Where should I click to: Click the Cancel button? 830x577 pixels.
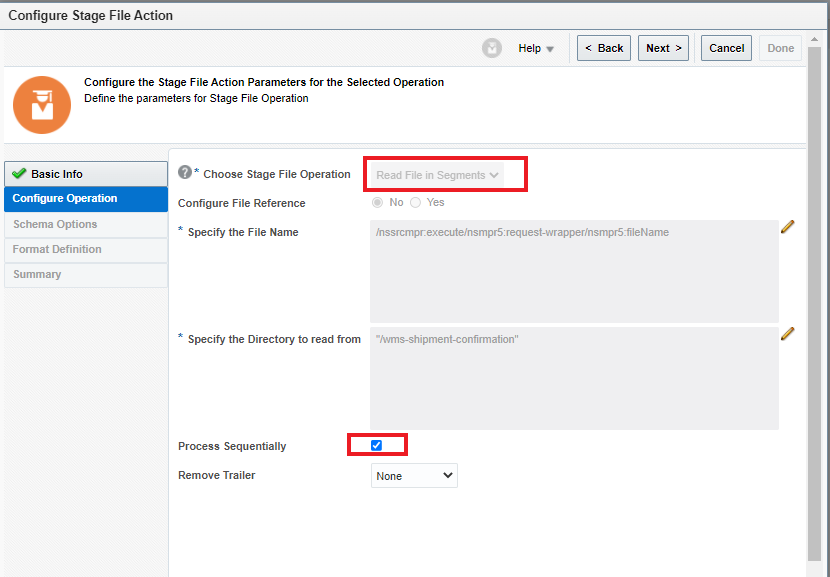click(x=726, y=48)
